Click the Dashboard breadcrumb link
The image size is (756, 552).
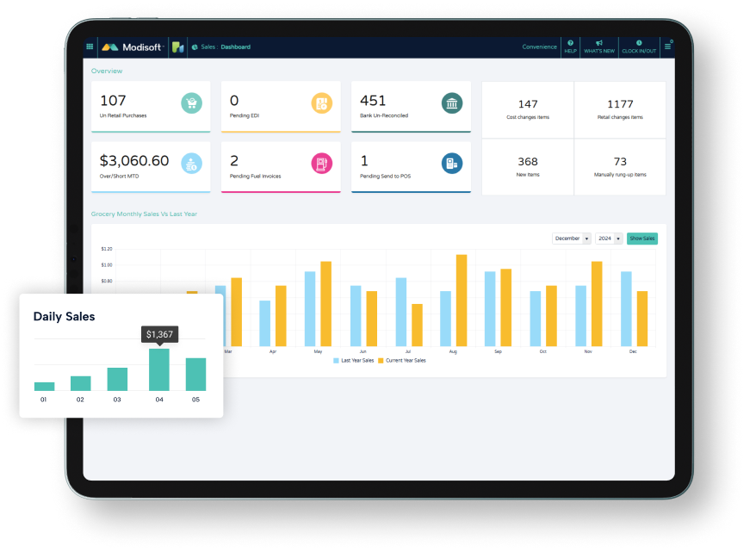(x=235, y=47)
